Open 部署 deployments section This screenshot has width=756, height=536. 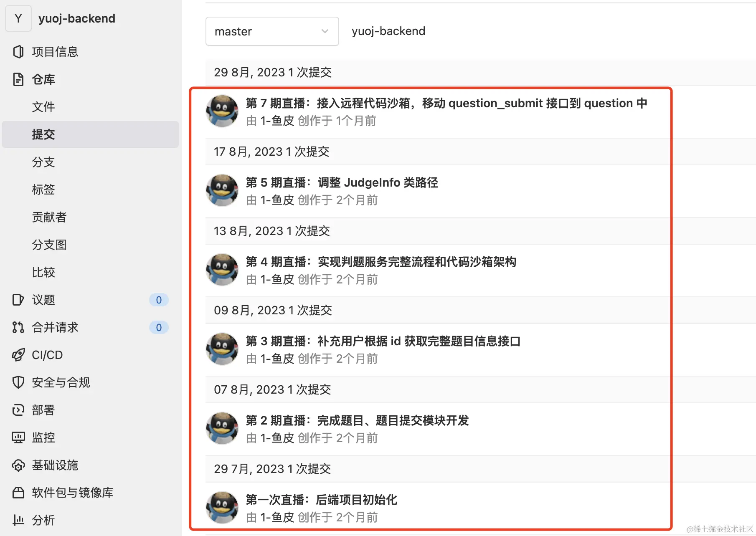pos(43,410)
